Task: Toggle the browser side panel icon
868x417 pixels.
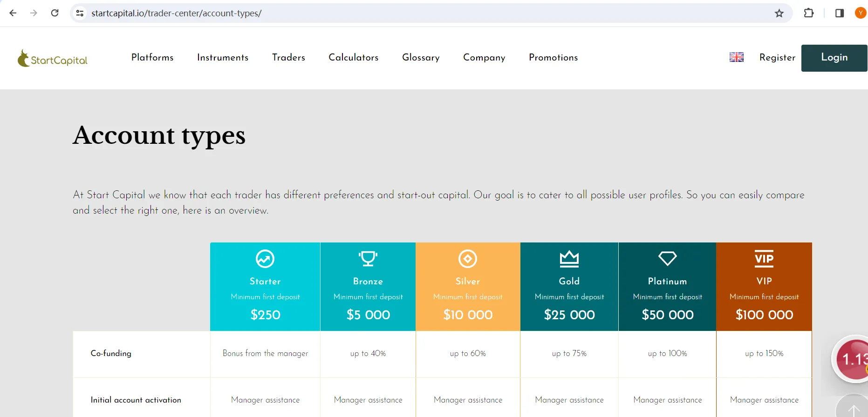Action: [x=840, y=13]
